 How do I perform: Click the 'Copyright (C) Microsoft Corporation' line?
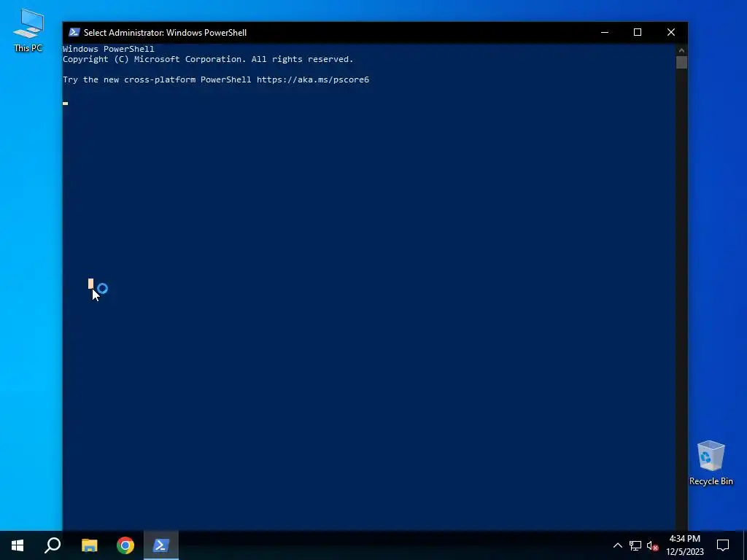(x=208, y=59)
